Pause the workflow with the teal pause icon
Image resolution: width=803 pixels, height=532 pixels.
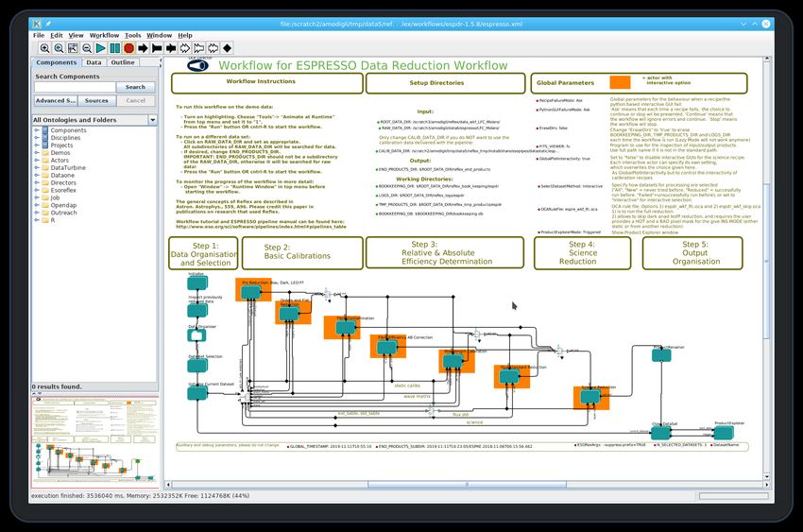(114, 48)
